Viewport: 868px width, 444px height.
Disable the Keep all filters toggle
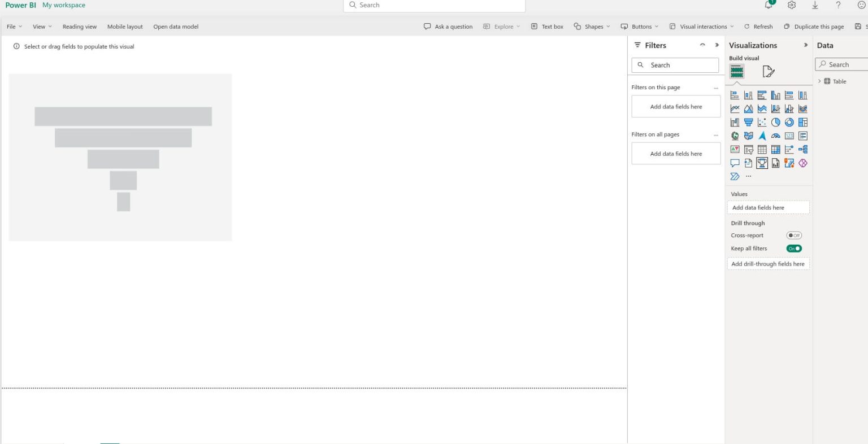click(793, 249)
